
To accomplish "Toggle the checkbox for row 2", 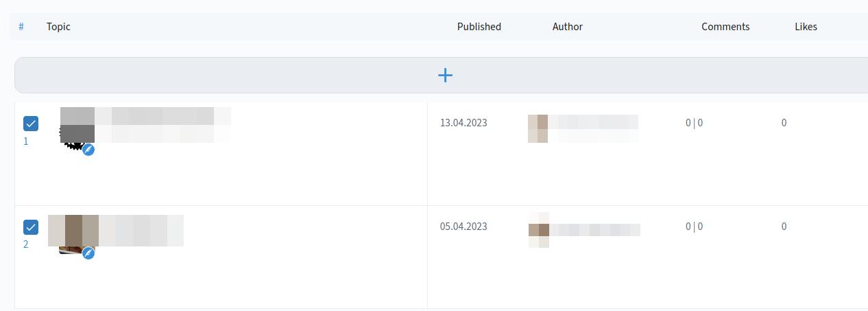I will (31, 227).
